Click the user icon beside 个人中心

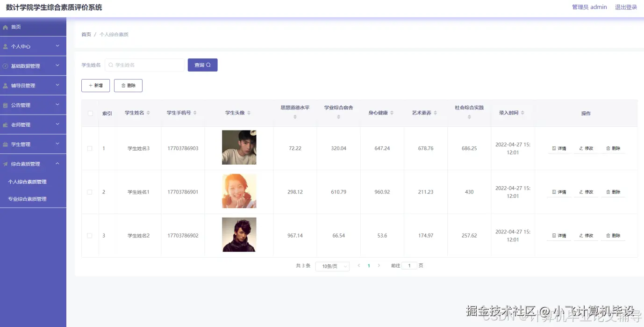click(x=6, y=47)
